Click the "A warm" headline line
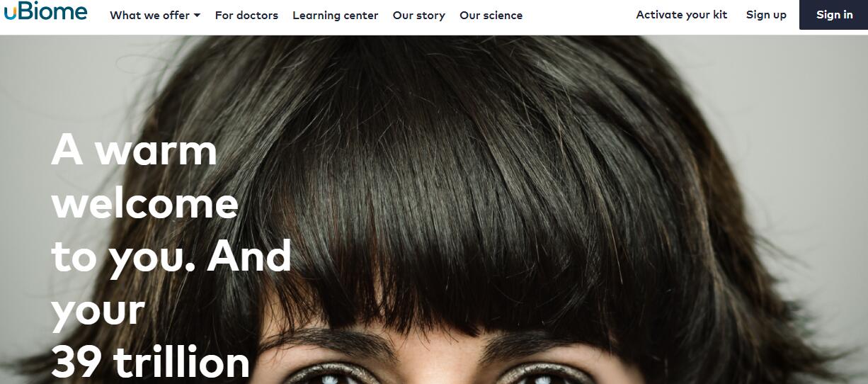This screenshot has height=384, width=868. 135,149
